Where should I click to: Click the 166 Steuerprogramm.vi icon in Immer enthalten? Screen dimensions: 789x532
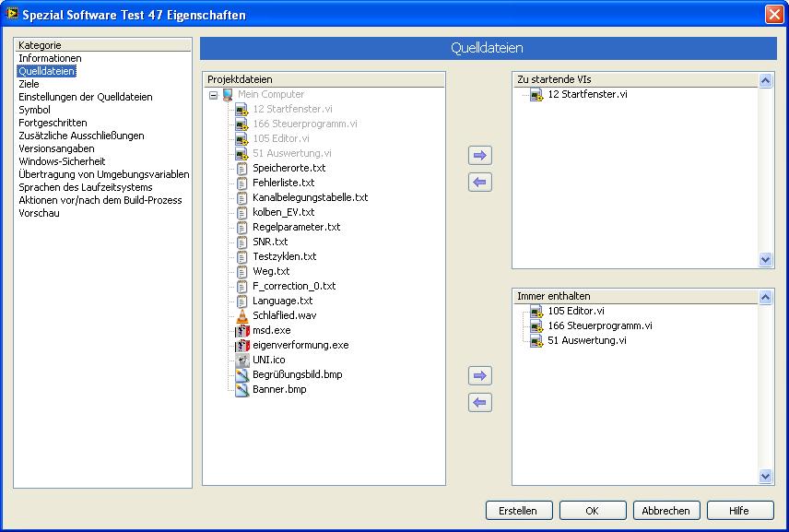pos(536,325)
